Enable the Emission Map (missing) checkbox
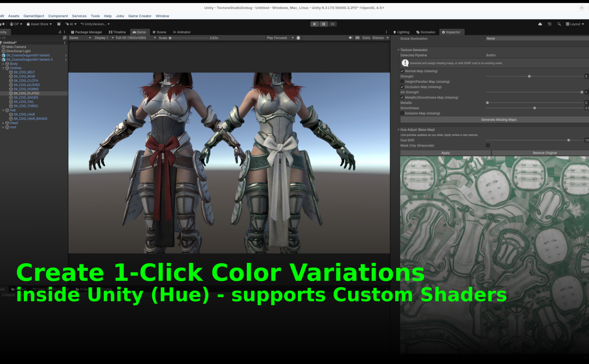Screen dimensions: 589x364 (402, 113)
